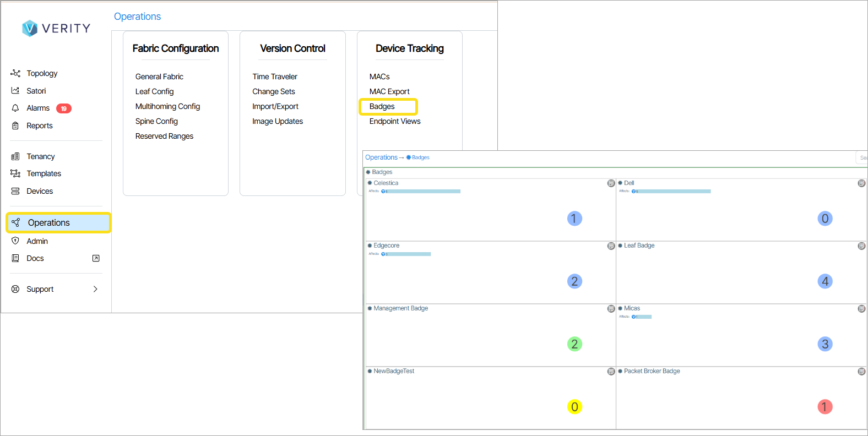Click the Reports clipboard icon
This screenshot has width=868, height=436.
[15, 126]
